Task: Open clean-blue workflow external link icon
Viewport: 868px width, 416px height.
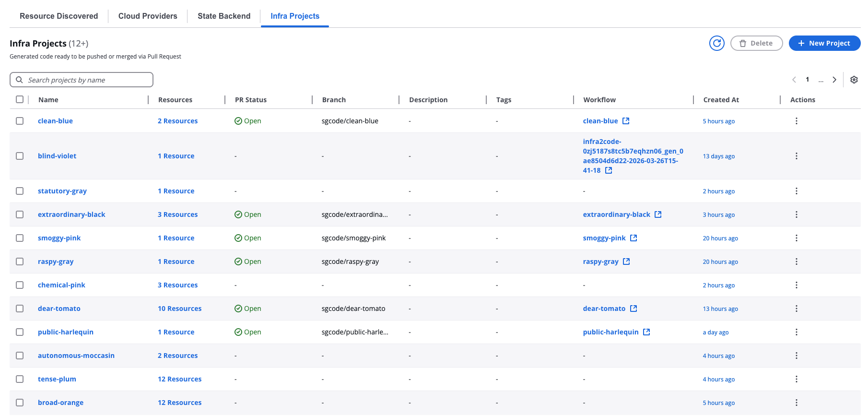Action: (x=626, y=121)
